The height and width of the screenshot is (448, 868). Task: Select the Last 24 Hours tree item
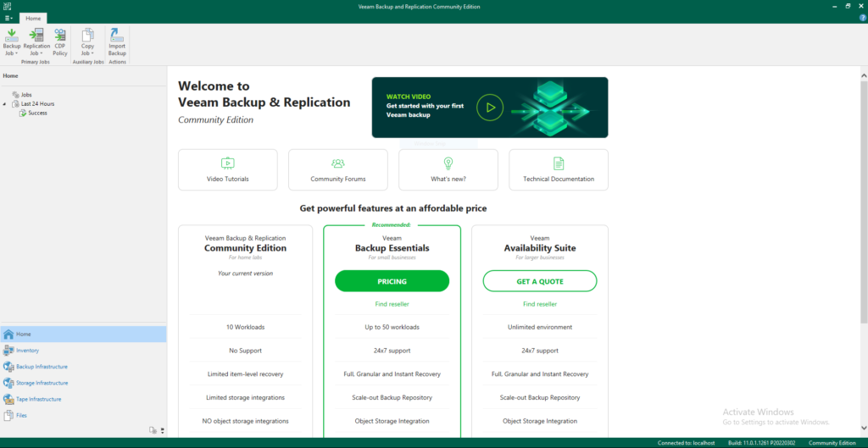tap(33, 103)
